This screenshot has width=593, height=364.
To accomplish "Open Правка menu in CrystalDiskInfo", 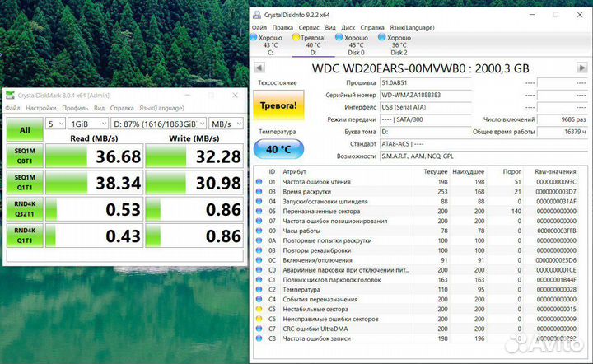I will click(282, 28).
